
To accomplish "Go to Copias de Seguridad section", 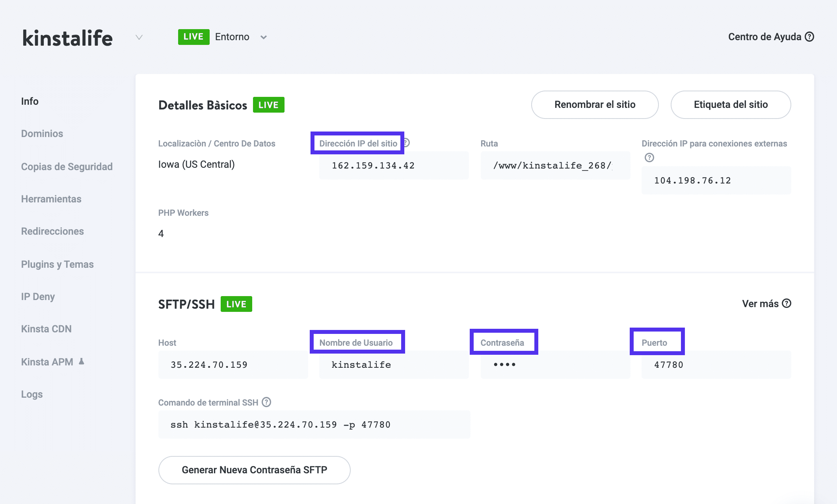I will pos(67,167).
